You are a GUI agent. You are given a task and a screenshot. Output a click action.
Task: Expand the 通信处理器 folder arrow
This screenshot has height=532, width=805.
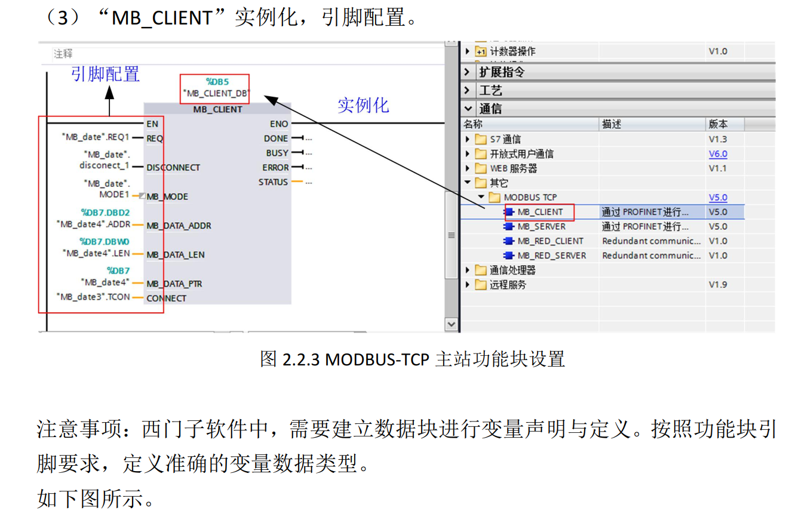point(468,270)
